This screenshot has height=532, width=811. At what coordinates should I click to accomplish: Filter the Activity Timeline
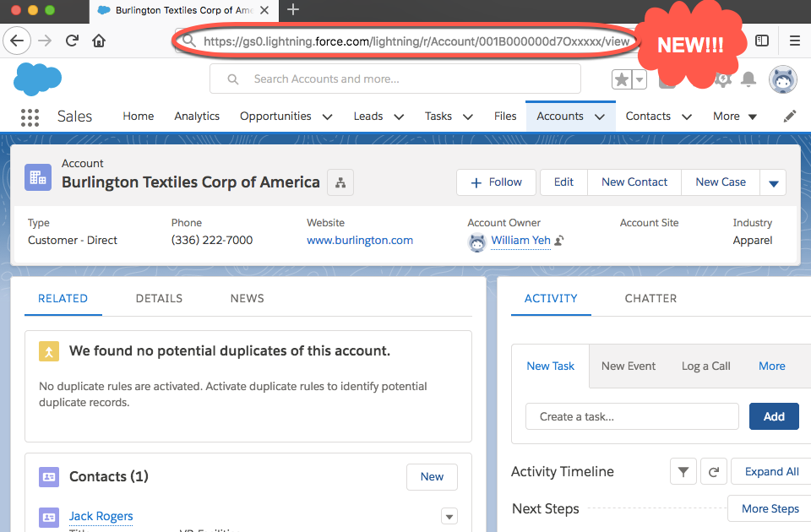click(683, 471)
